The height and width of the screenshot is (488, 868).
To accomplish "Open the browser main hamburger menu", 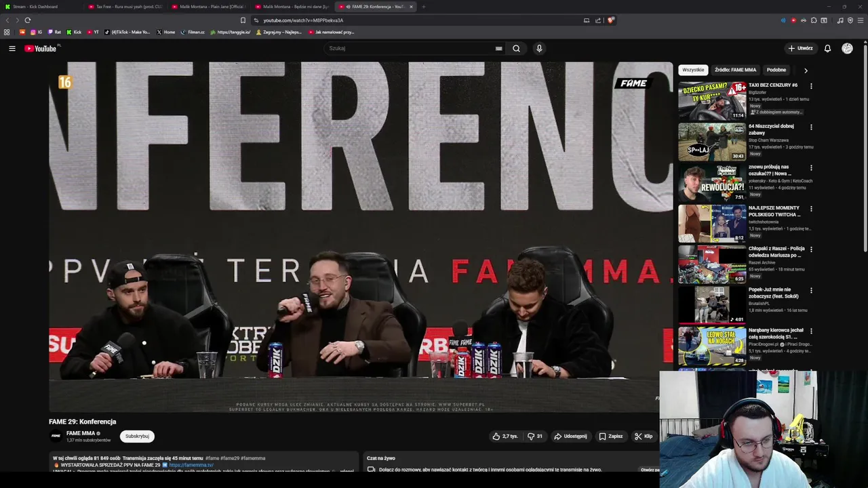I will click(861, 20).
